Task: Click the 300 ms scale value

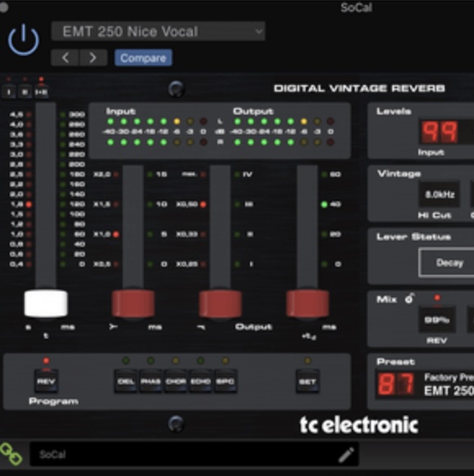Action: coord(77,115)
